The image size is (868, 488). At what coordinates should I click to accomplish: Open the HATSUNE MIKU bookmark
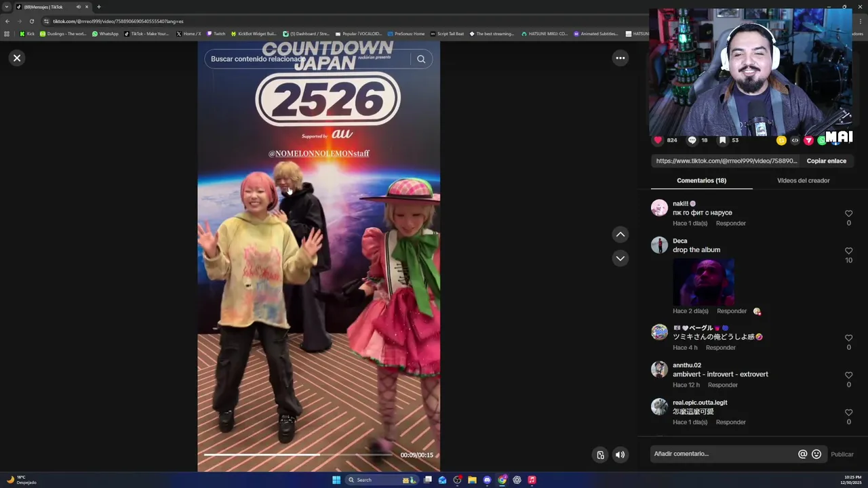[545, 33]
